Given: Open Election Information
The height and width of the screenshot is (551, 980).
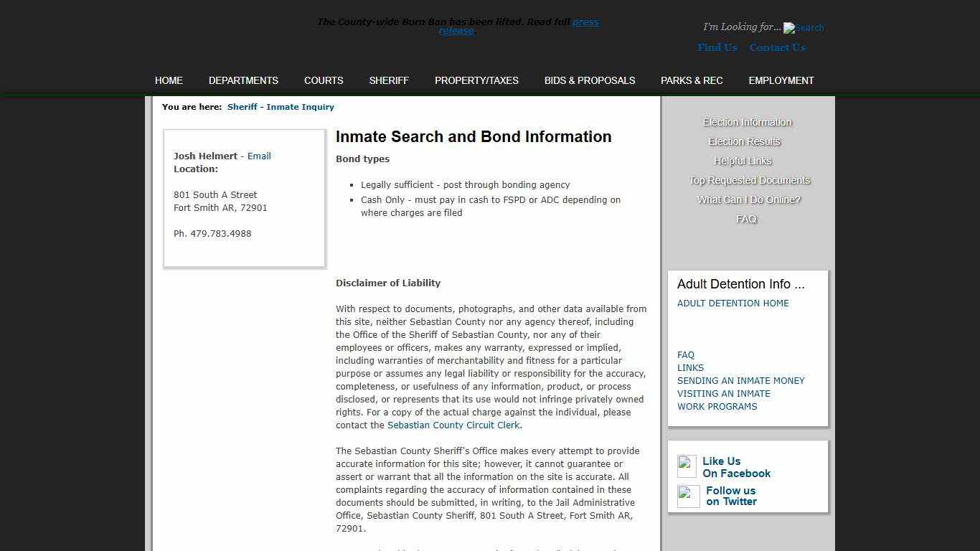Looking at the screenshot, I should tap(747, 122).
